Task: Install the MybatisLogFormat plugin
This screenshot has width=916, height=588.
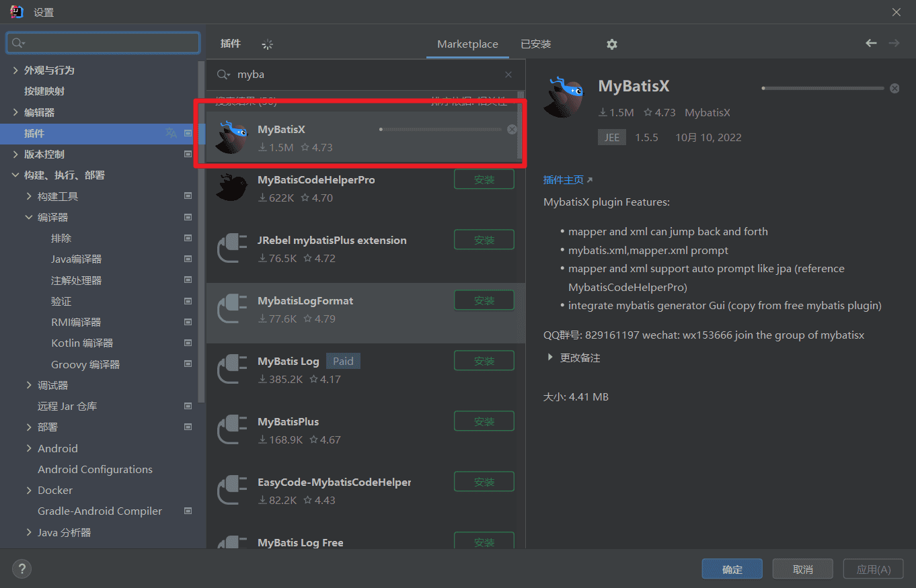Action: (x=484, y=300)
